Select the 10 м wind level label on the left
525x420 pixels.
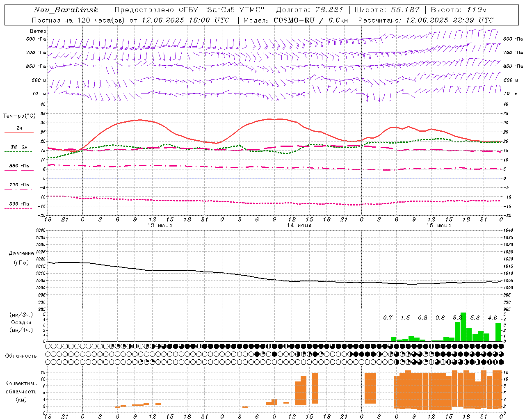coord(40,94)
